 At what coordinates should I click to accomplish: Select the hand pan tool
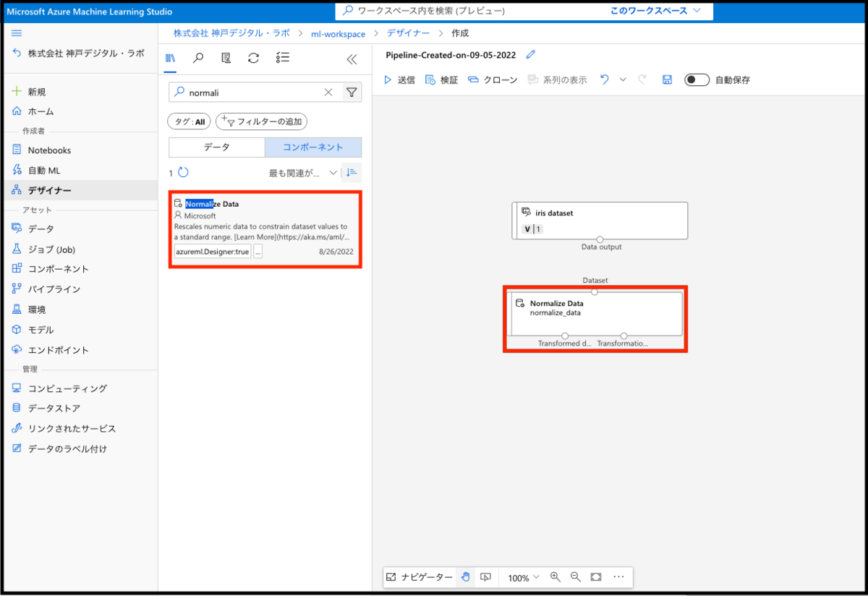click(466, 577)
